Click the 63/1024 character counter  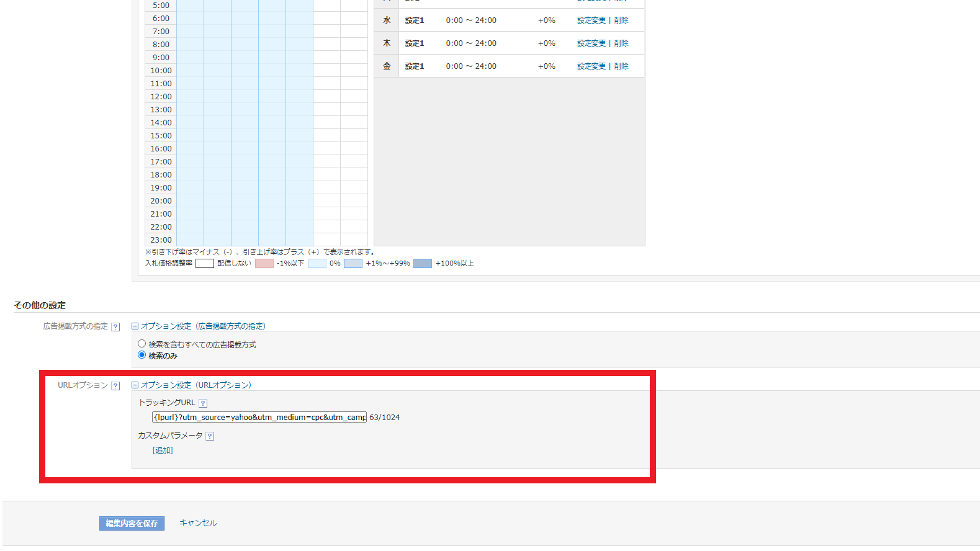(x=385, y=418)
